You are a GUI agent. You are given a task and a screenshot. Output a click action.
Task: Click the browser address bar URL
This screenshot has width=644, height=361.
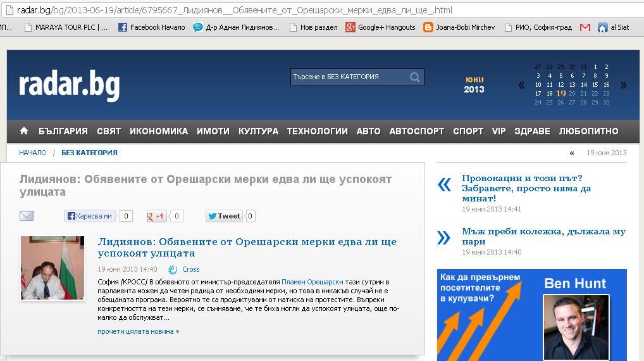[234, 10]
